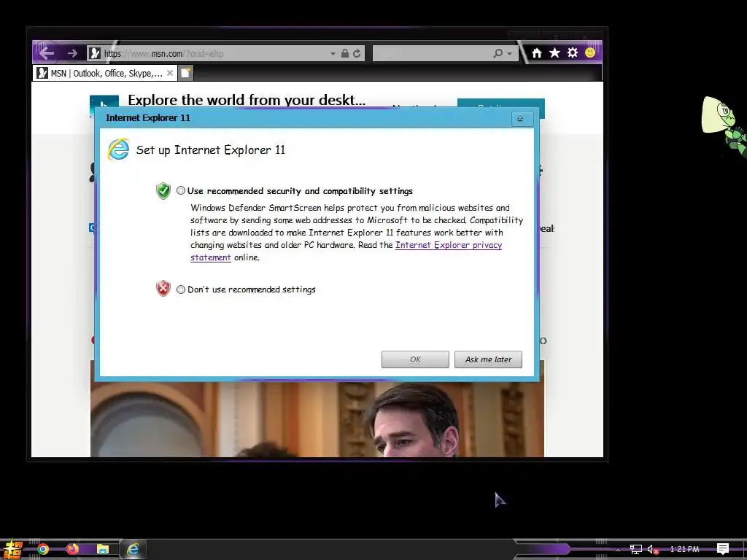Expand the search provider dropdown arrow
The width and height of the screenshot is (747, 560).
tap(510, 54)
